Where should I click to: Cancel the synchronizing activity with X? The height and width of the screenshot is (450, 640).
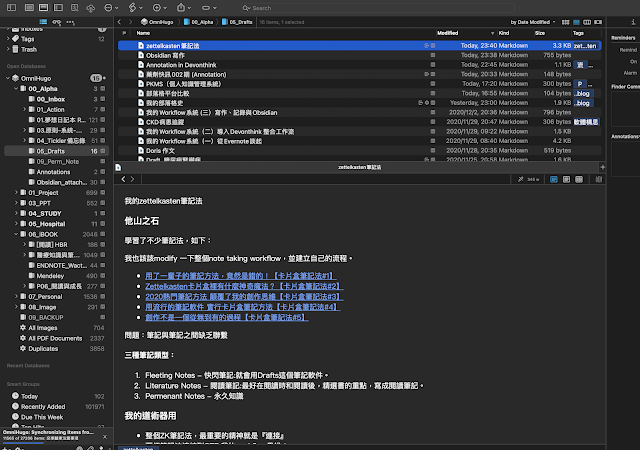tap(105, 437)
